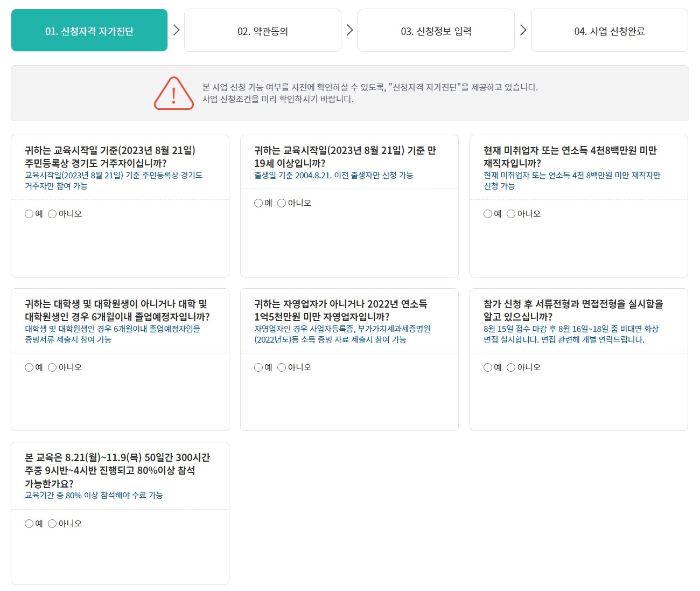This screenshot has height=591, width=700.
Task: Select 아니오 for the 자영업자 question
Action: (281, 367)
